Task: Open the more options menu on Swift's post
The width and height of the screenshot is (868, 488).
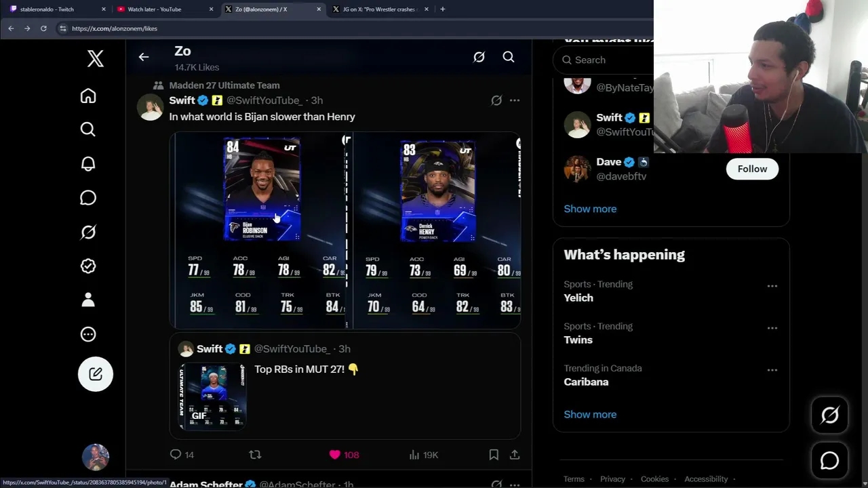Action: 515,100
